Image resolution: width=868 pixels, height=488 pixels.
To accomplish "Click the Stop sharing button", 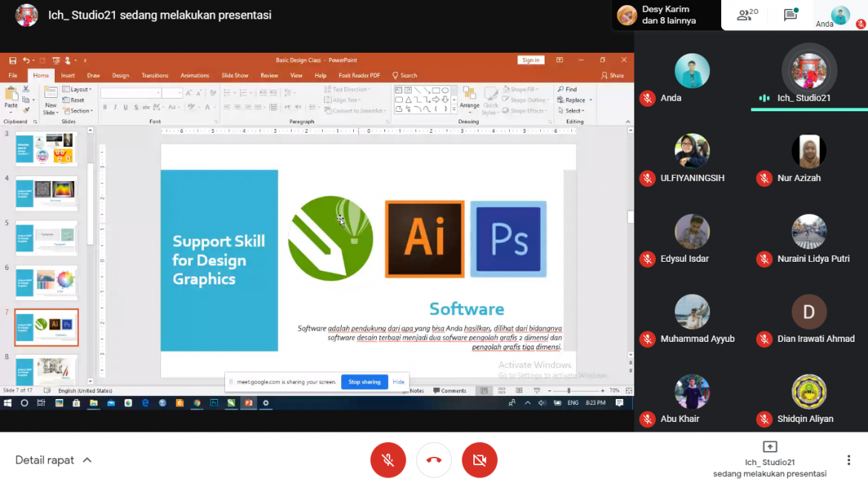I will click(x=364, y=382).
